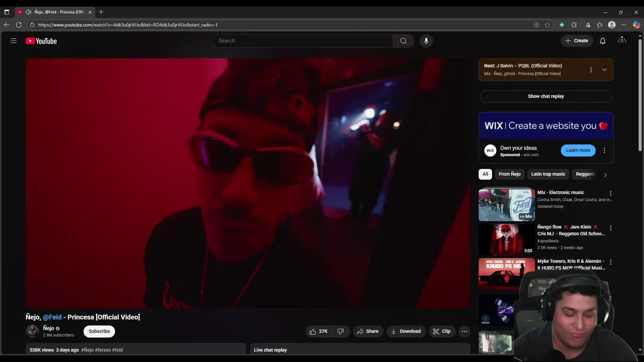This screenshot has height=362, width=644.
Task: Open the playlist panel three-dot menu
Action: 591,70
